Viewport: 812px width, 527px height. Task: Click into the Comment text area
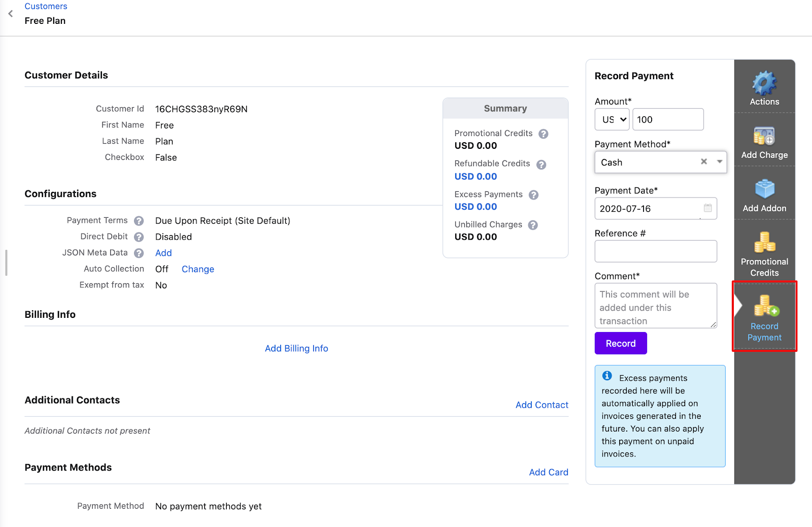[655, 306]
